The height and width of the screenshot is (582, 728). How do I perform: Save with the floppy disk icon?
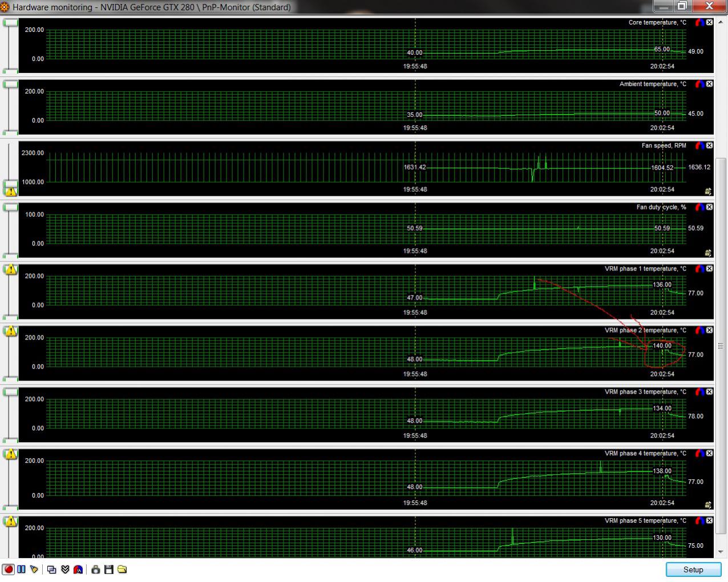108,569
